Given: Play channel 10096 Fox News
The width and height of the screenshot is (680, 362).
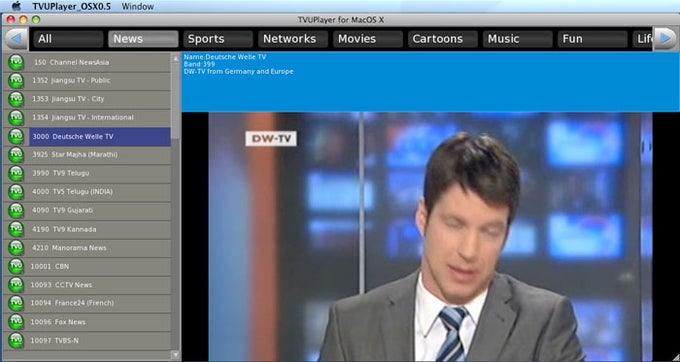Looking at the screenshot, I should [x=100, y=322].
